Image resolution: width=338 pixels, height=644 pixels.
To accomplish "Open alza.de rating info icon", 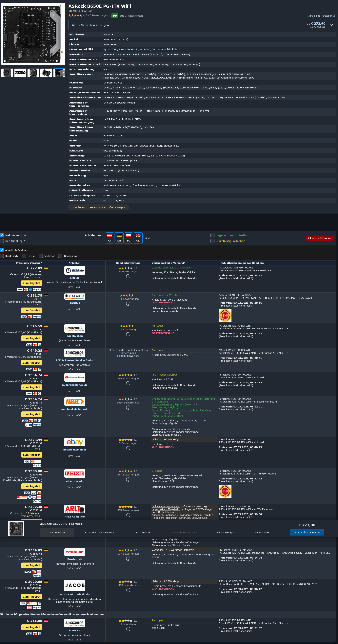I will [128, 277].
